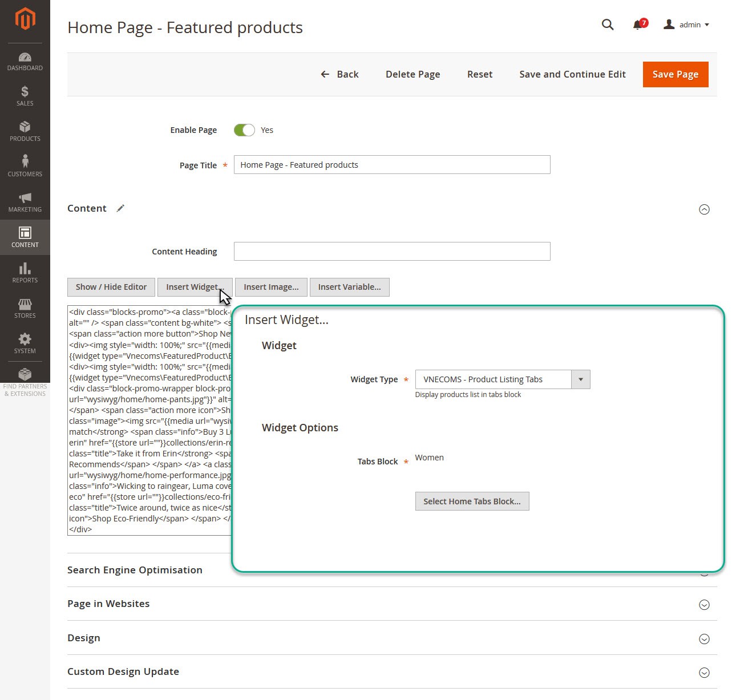Open the Stores sidebar section
This screenshot has height=700, width=732.
click(x=25, y=308)
